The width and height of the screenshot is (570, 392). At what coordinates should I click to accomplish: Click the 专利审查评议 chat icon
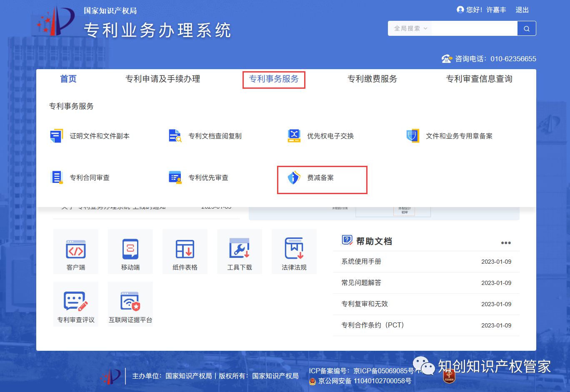coord(76,301)
